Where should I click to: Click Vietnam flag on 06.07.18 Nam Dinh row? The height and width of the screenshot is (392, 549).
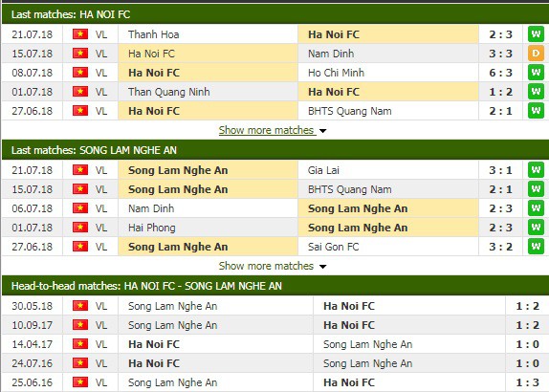(80, 208)
